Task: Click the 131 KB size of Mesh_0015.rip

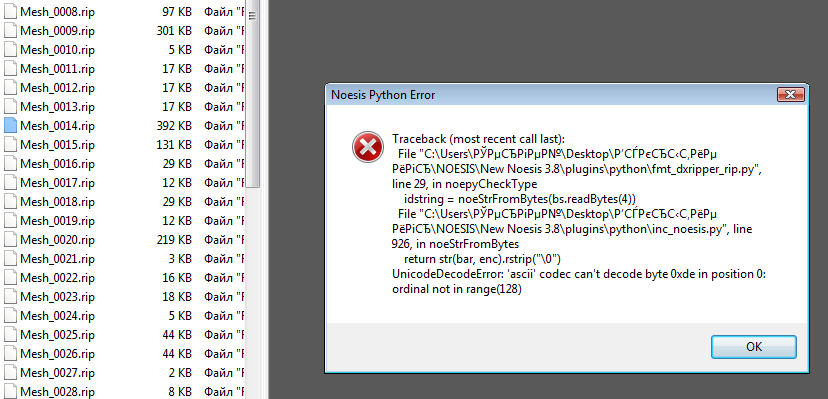Action: coord(174,145)
